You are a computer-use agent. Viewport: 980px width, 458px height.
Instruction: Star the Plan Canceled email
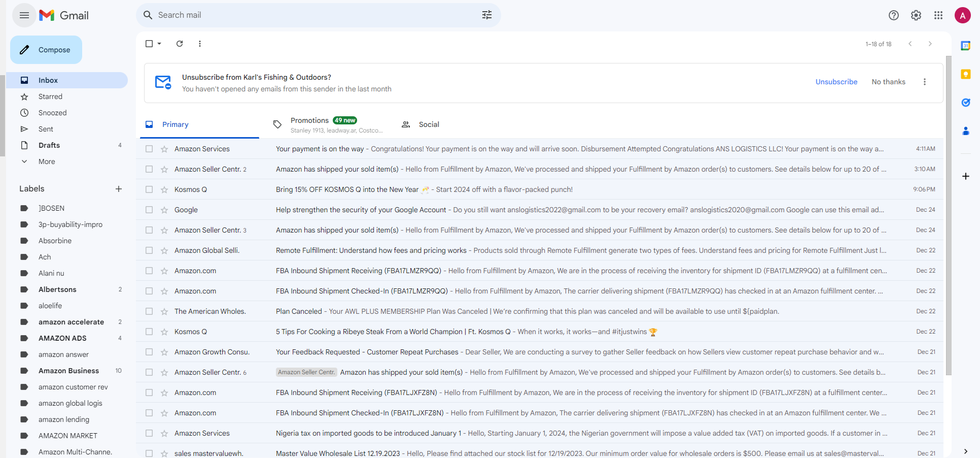164,311
